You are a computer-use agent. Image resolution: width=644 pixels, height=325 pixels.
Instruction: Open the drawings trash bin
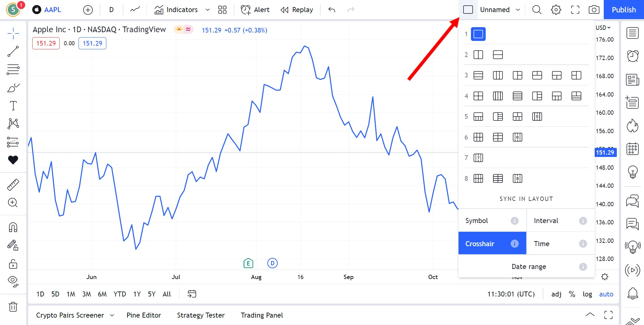click(13, 307)
